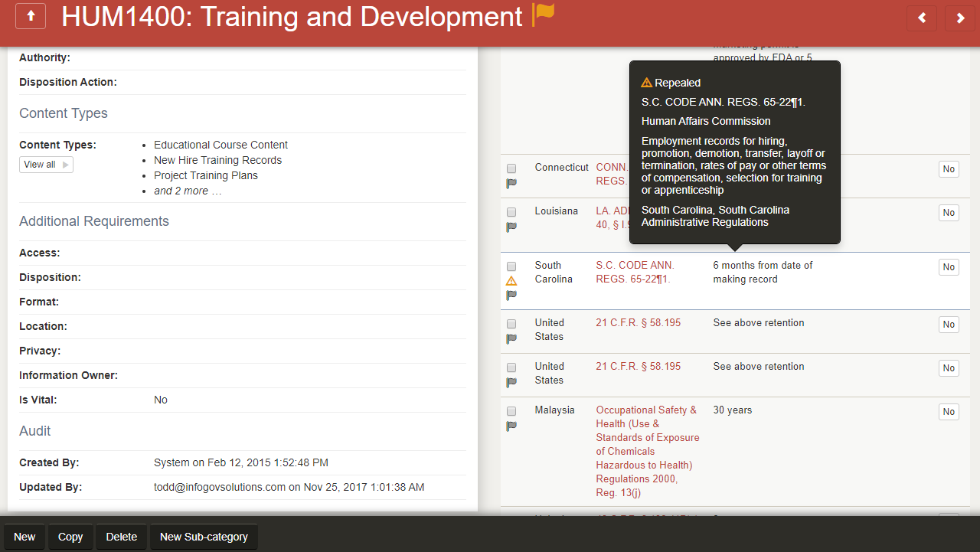Click Copy in bottom toolbar
The image size is (980, 552).
70,537
